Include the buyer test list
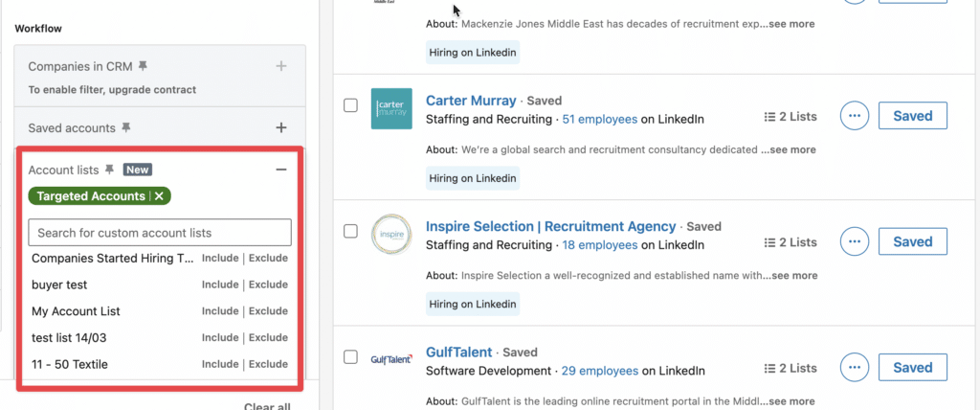The width and height of the screenshot is (980, 410). click(x=220, y=285)
